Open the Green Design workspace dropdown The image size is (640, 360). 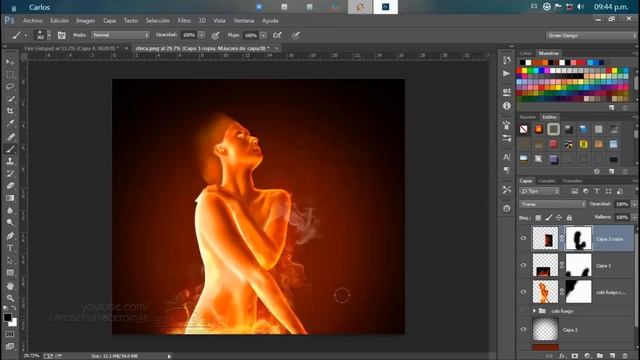591,36
